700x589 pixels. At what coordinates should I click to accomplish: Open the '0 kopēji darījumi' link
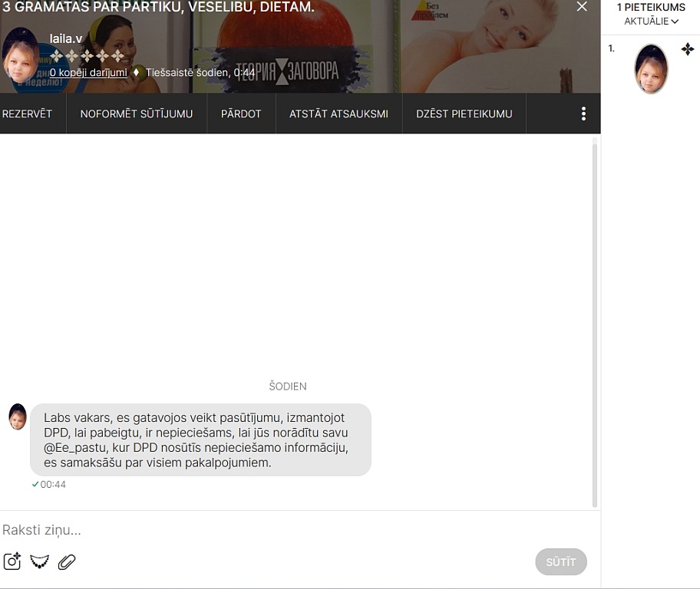pos(88,73)
